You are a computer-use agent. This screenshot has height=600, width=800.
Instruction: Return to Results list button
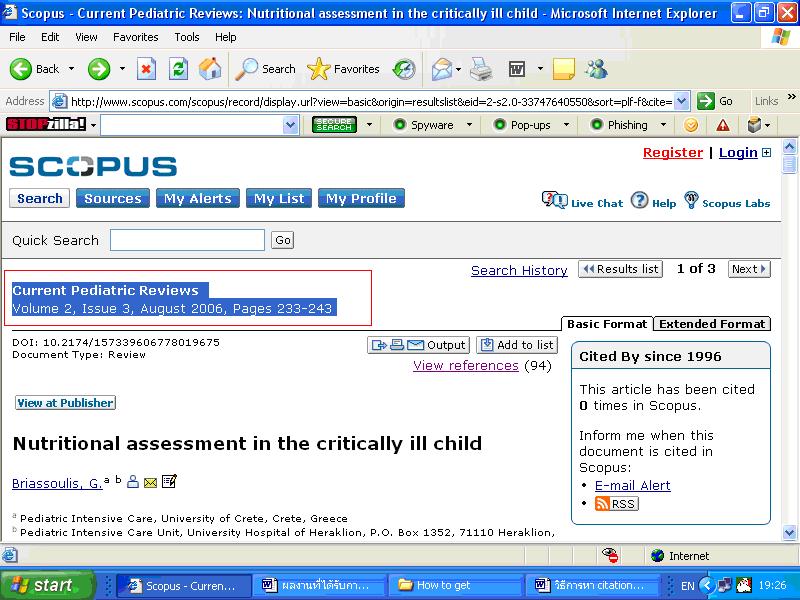[x=620, y=269]
